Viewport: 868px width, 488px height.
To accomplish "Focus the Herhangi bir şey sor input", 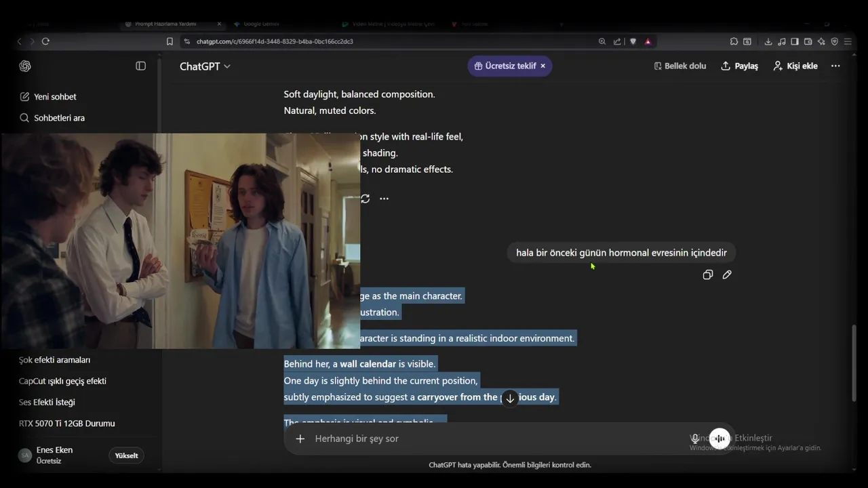I will coord(498,439).
